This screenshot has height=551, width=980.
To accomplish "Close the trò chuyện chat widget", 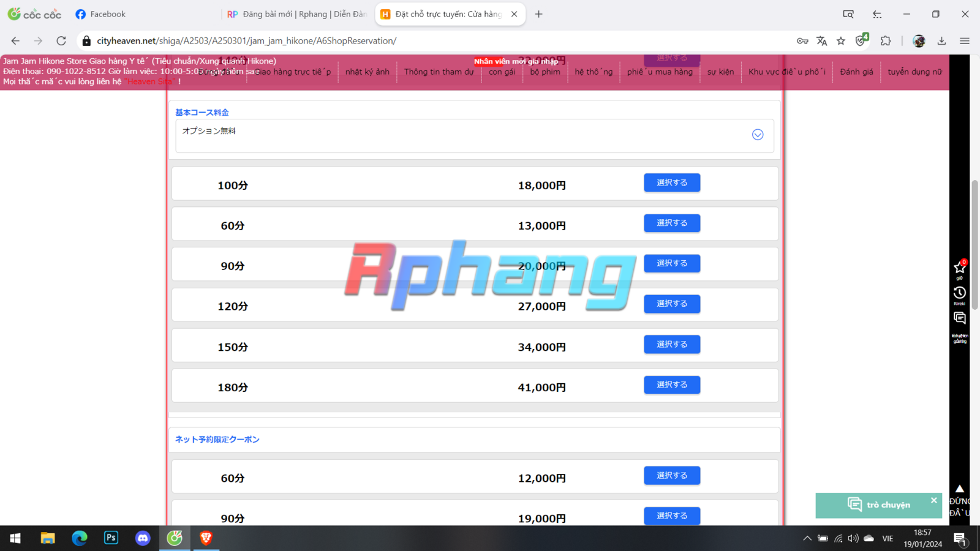I will pos(934,500).
